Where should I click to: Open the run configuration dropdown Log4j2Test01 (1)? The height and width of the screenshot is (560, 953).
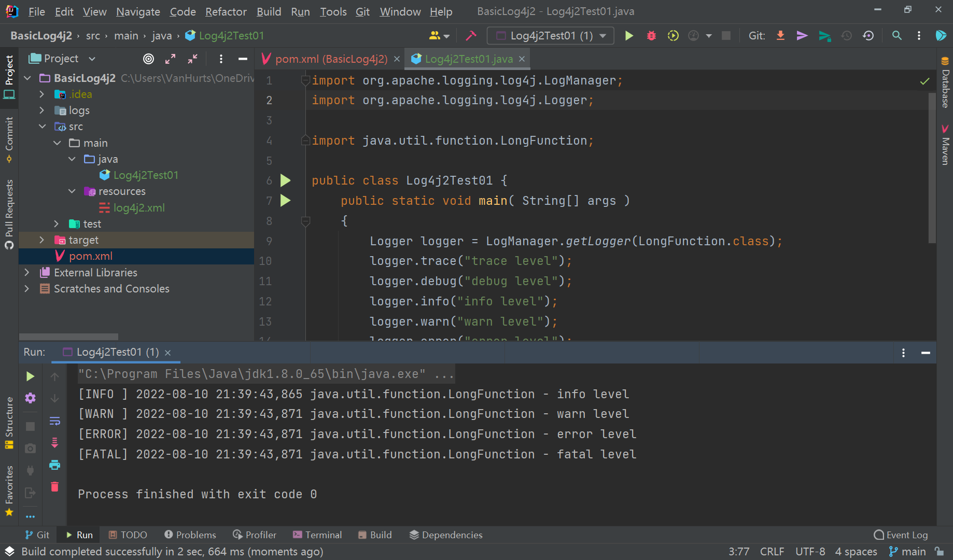pos(551,36)
